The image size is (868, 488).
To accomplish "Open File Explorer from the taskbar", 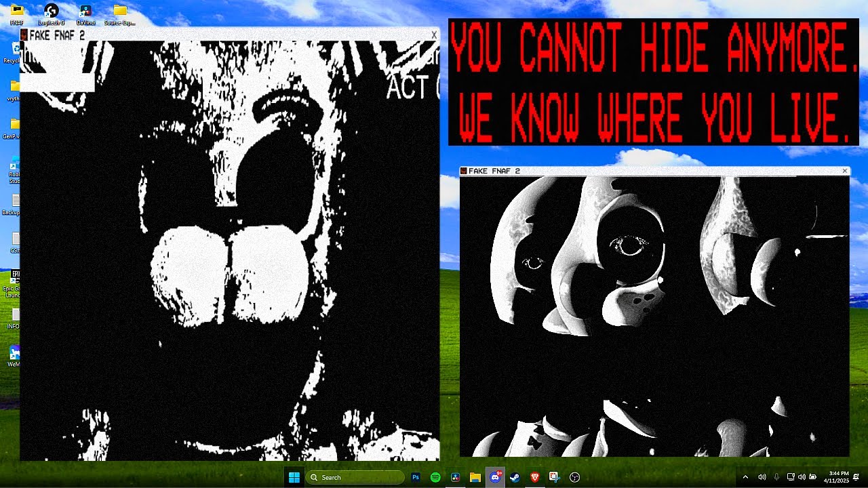I will (475, 477).
